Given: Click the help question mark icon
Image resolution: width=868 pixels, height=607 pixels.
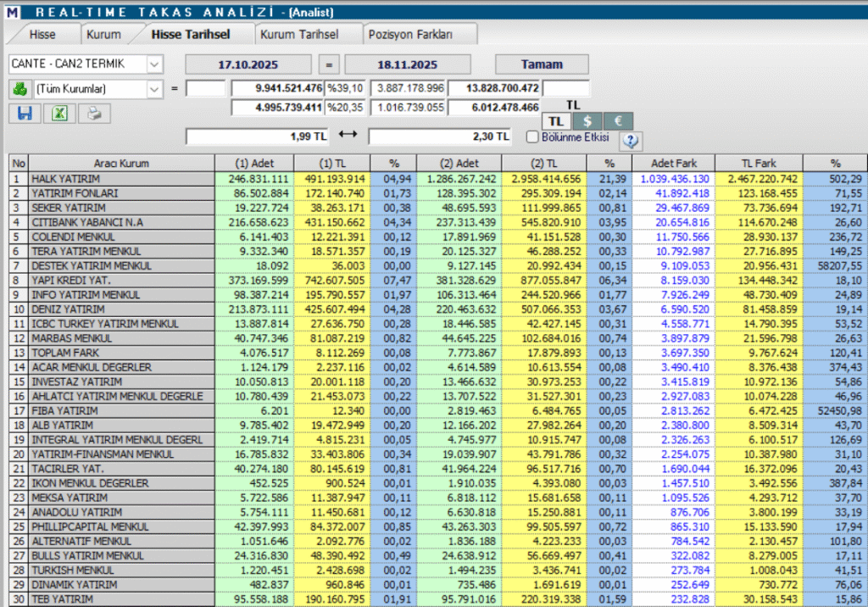Looking at the screenshot, I should click(x=631, y=141).
